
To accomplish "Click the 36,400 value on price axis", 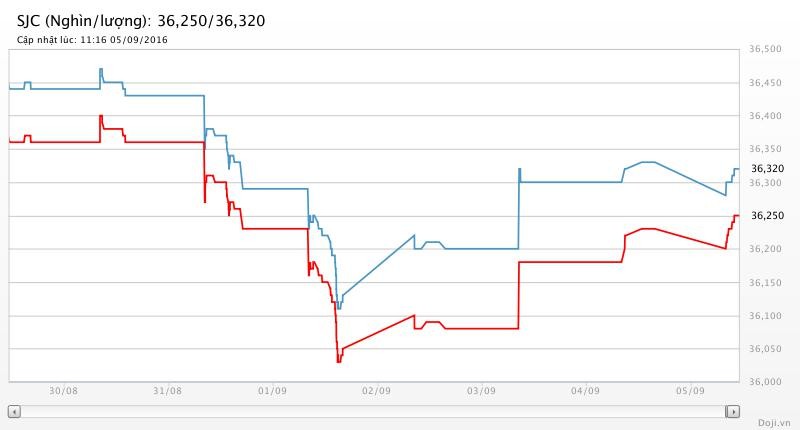I will tap(764, 116).
